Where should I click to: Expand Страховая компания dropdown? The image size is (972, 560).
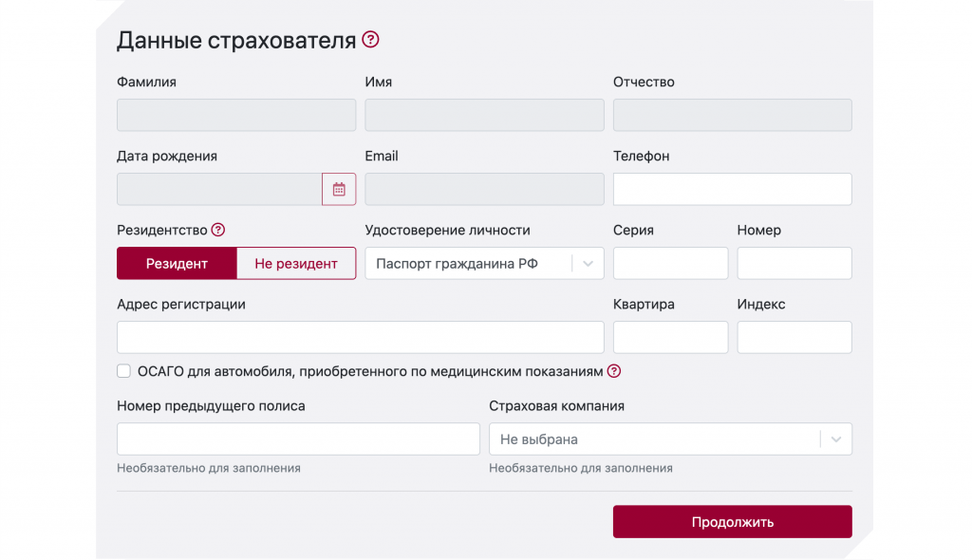click(x=670, y=439)
